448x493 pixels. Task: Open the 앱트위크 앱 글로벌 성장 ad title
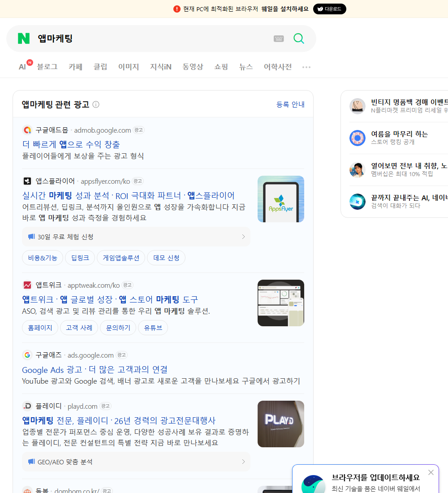[110, 299]
